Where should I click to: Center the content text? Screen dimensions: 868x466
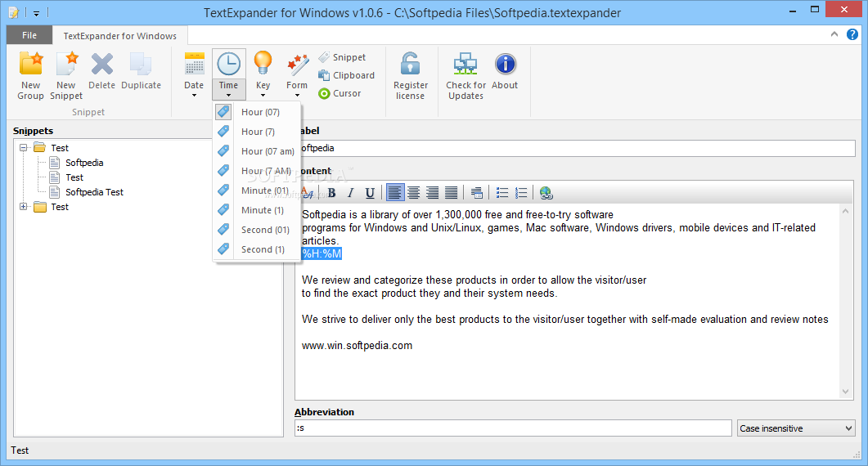(x=413, y=193)
